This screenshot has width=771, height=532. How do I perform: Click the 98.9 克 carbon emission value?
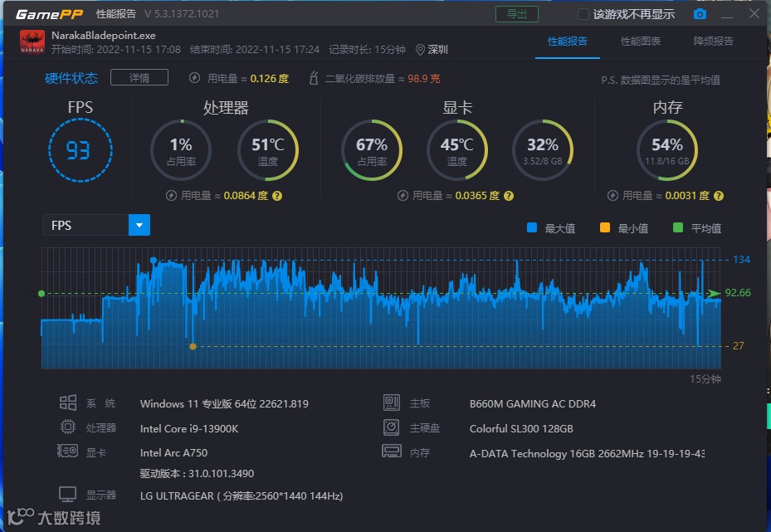coord(424,78)
